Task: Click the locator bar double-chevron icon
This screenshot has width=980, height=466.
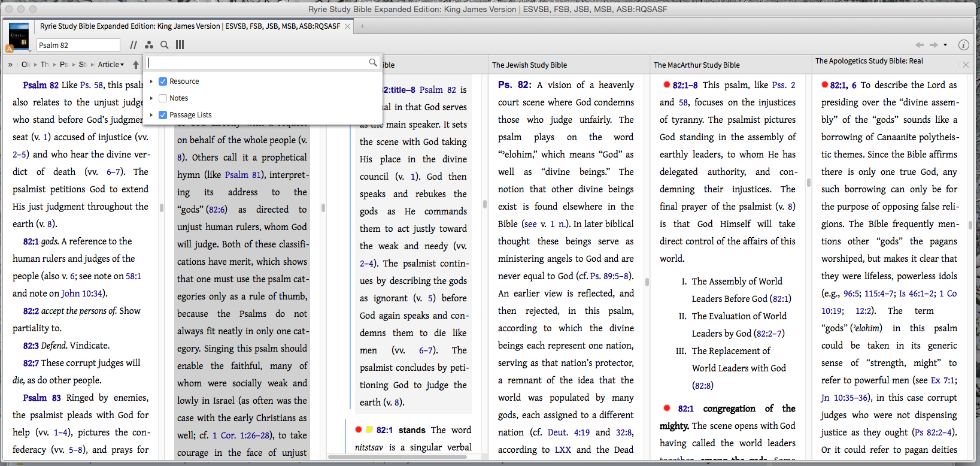Action: (10, 65)
